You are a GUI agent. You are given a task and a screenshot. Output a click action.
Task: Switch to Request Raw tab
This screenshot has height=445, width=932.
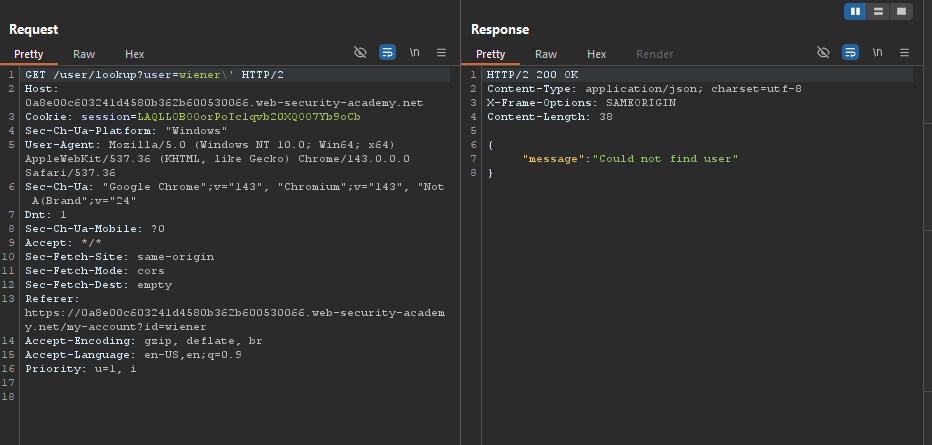(84, 54)
